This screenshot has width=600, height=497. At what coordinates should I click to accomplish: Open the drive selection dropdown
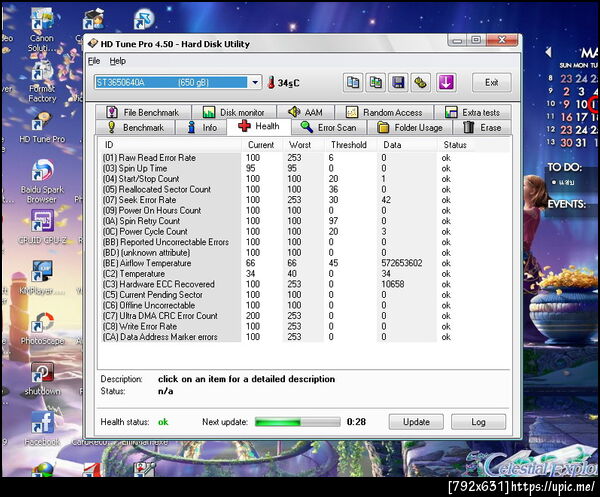point(255,82)
